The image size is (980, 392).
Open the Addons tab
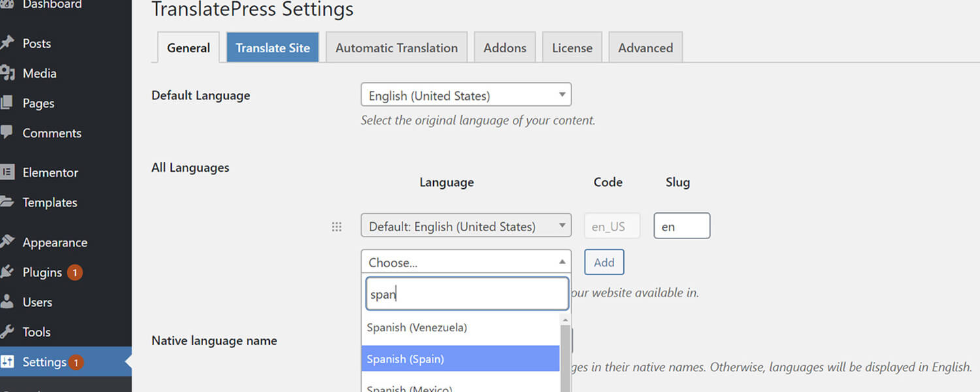click(505, 48)
